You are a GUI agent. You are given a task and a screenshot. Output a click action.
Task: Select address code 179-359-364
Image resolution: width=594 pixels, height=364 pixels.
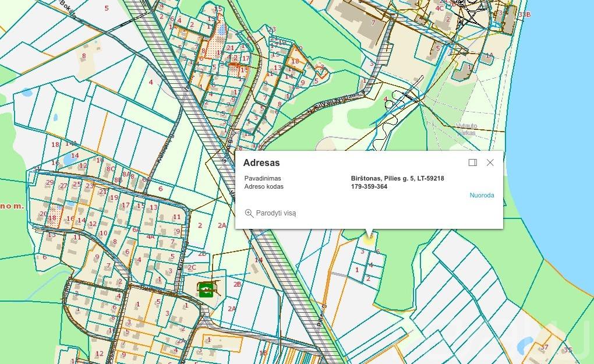[369, 187]
